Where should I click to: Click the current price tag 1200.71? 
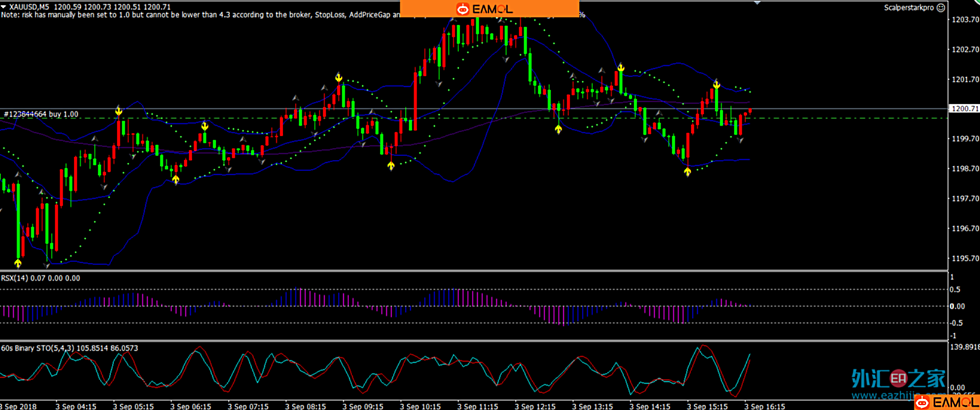point(964,109)
